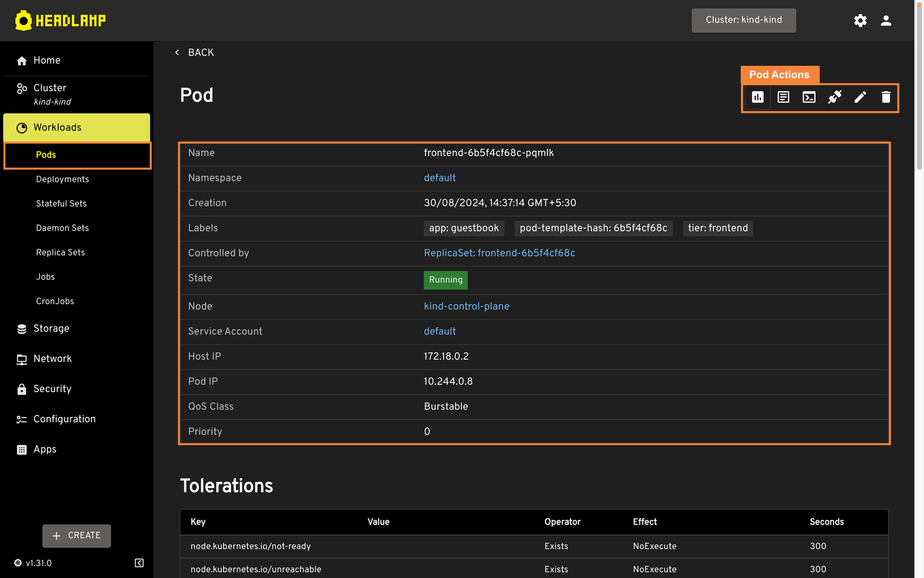
Task: Open the settings gear icon
Action: point(860,20)
